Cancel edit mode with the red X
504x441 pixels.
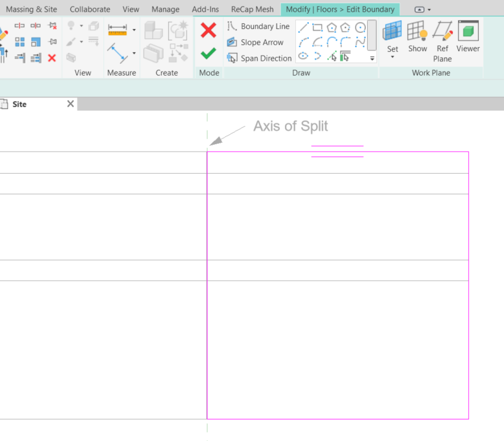pos(208,30)
